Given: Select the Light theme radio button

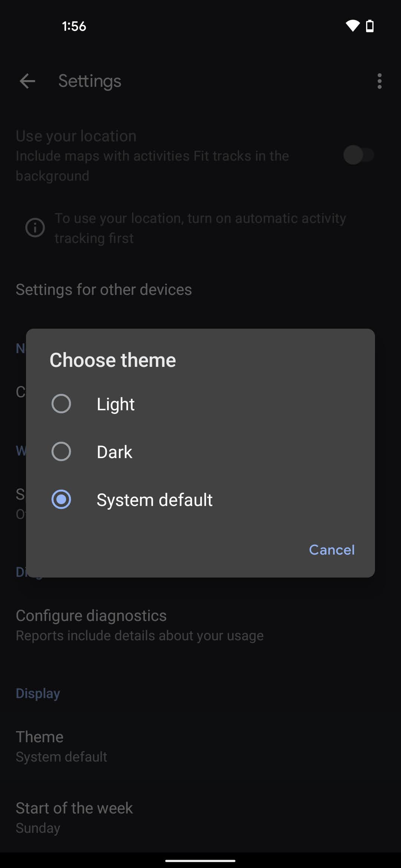Looking at the screenshot, I should pyautogui.click(x=61, y=404).
